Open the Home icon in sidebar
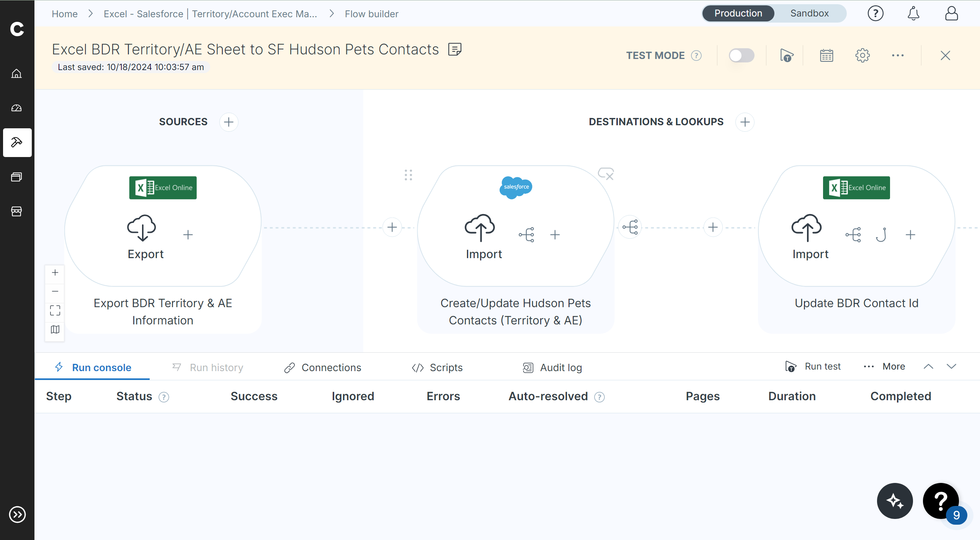 16,73
